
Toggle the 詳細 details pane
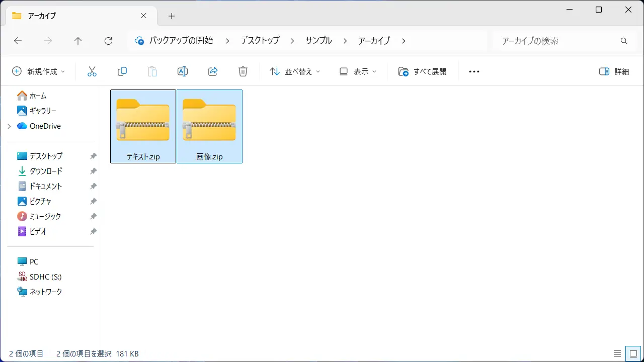click(614, 71)
